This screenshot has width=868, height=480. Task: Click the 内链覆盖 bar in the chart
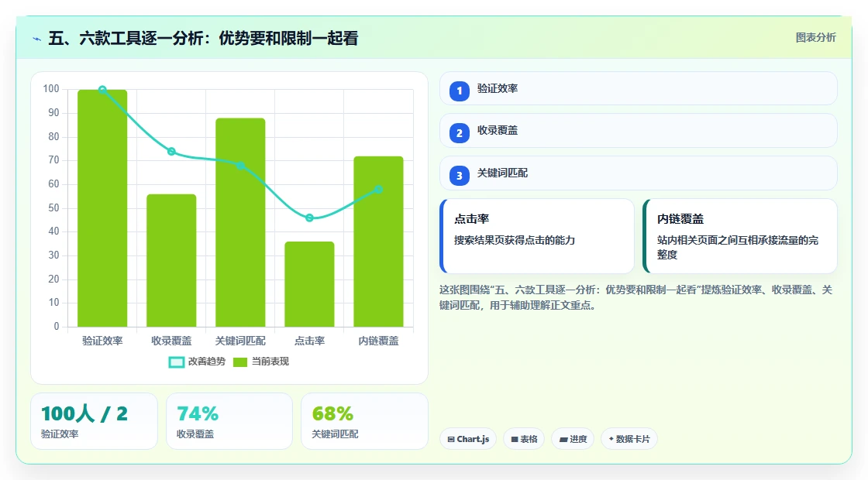tap(379, 241)
